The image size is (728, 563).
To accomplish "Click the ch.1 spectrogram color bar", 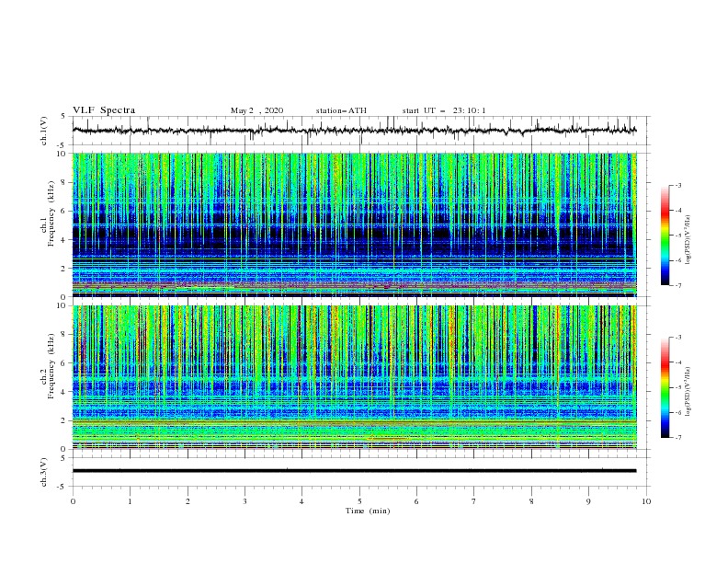I will (665, 235).
